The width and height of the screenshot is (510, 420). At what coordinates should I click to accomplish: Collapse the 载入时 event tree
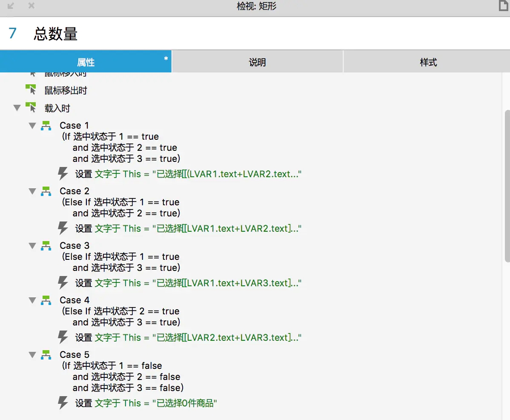[17, 108]
